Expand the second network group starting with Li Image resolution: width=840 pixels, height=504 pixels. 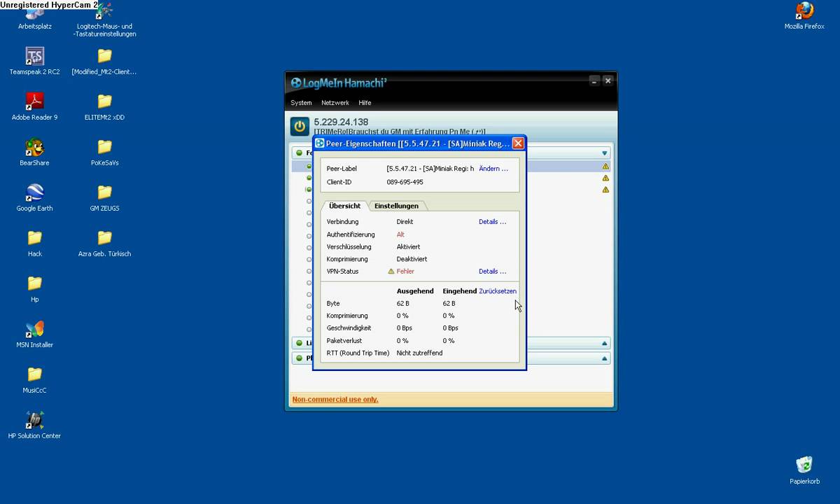click(x=605, y=343)
